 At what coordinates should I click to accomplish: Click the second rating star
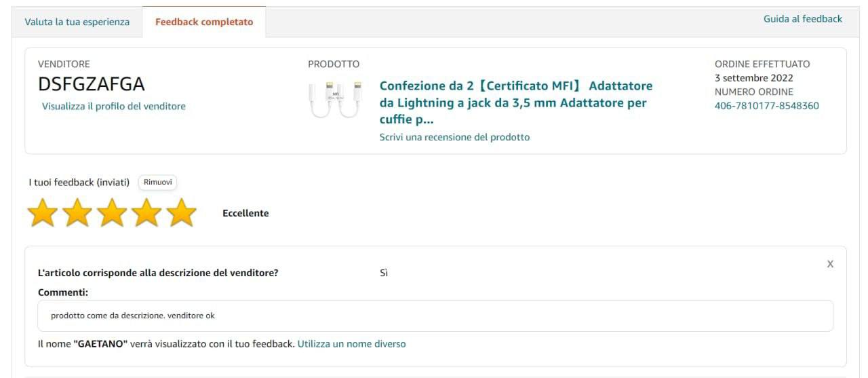point(77,213)
